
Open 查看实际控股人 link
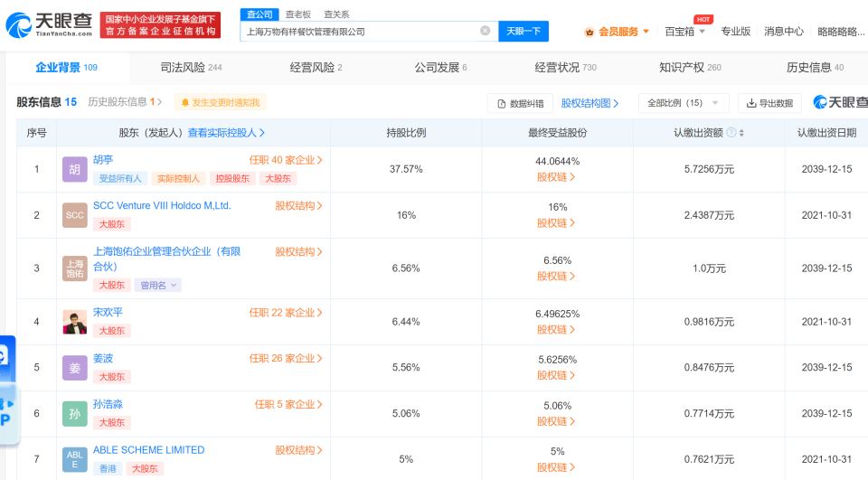226,133
